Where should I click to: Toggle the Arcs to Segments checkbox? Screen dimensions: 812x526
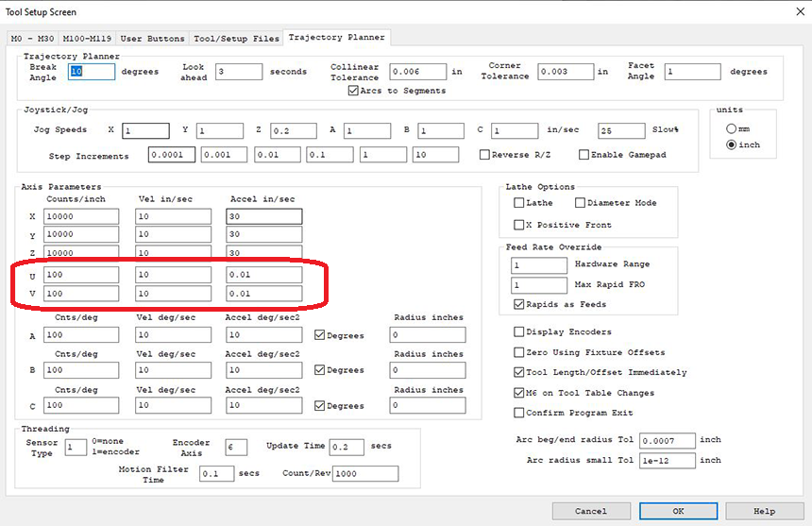click(353, 91)
